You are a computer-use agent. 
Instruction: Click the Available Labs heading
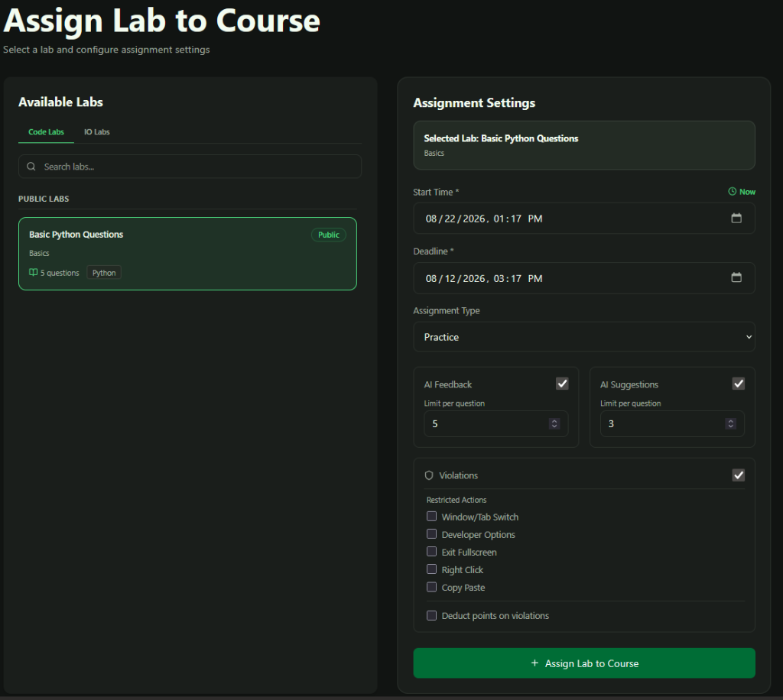point(60,102)
